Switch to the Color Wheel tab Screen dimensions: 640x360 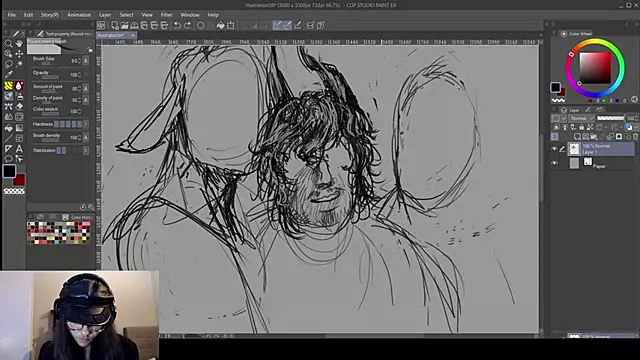(576, 33)
